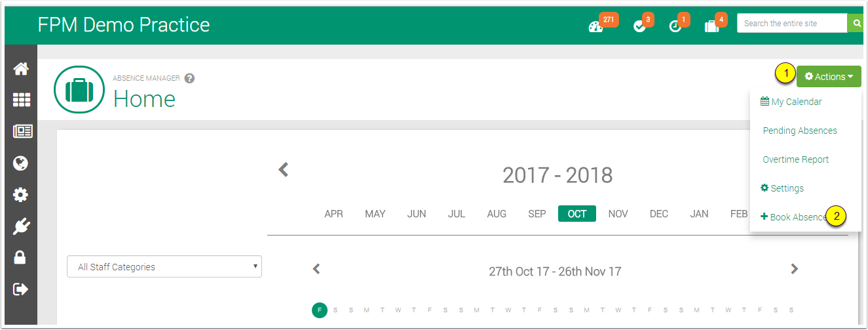
Task: Select the NOV month tab
Action: point(618,214)
